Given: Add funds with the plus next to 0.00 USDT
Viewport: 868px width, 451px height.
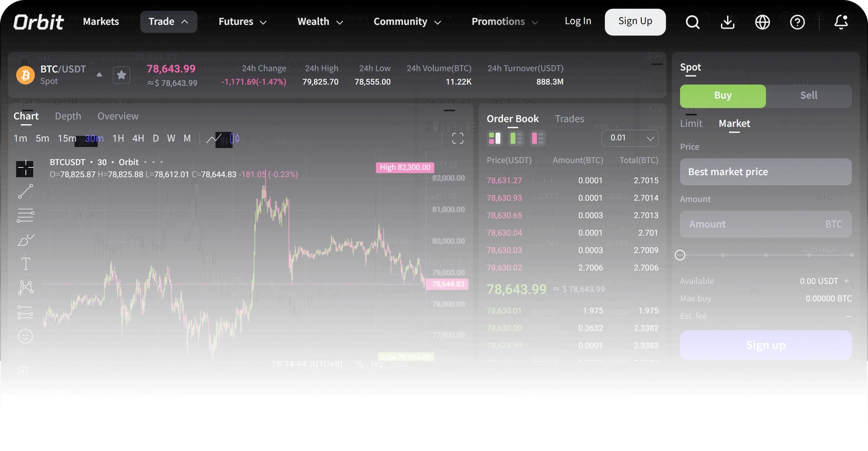Looking at the screenshot, I should pos(846,281).
